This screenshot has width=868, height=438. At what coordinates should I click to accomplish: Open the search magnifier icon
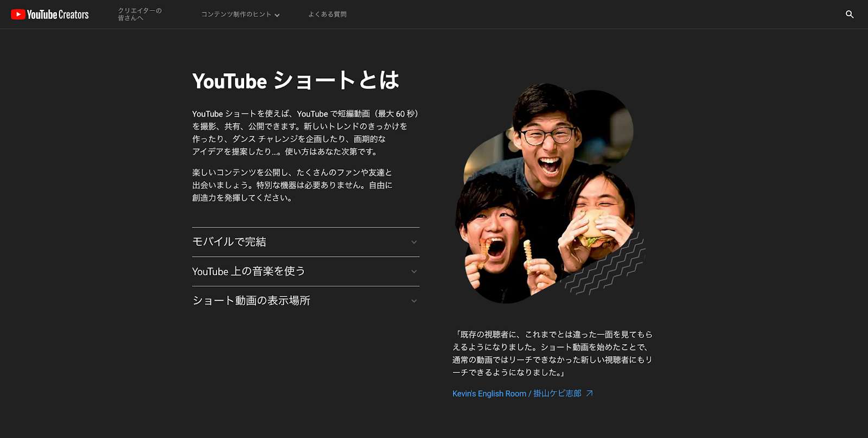pyautogui.click(x=850, y=14)
